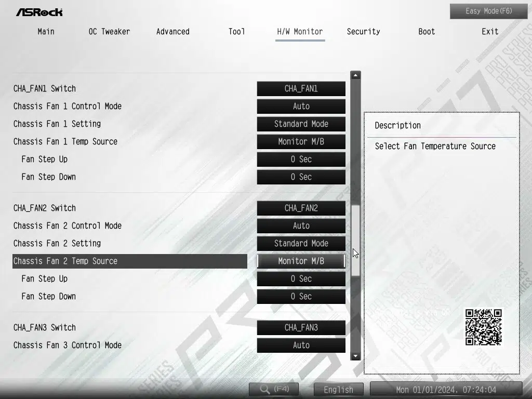532x399 pixels.
Task: Open Chassis Fan 2 Temp Source selector
Action: point(301,261)
